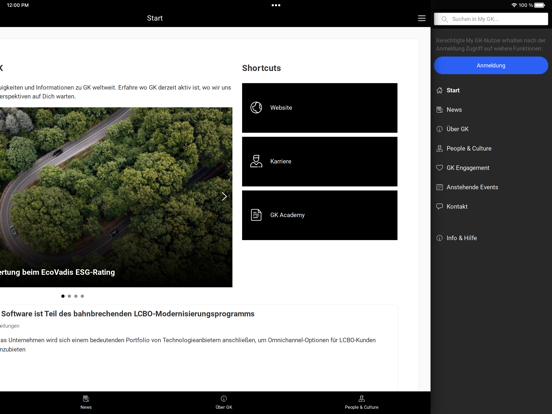Open the Website shortcut tile
Viewport: 552px width, 414px height.
coord(320,108)
